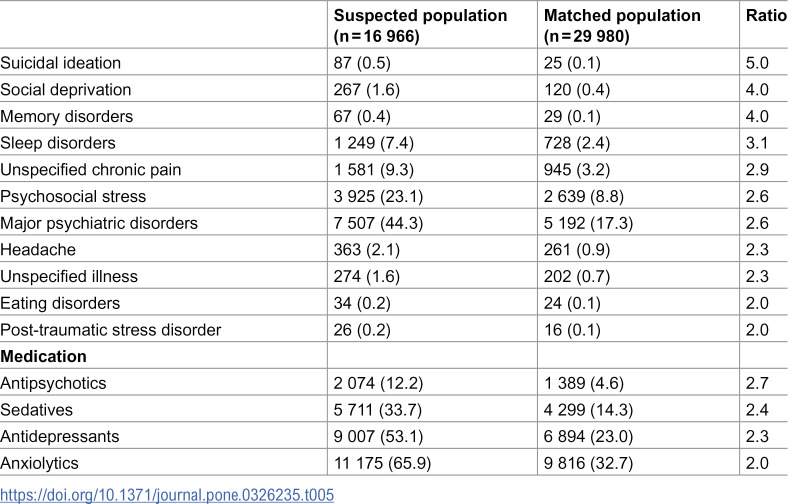
Task: Click the Ratio column header
Action: coord(766,16)
